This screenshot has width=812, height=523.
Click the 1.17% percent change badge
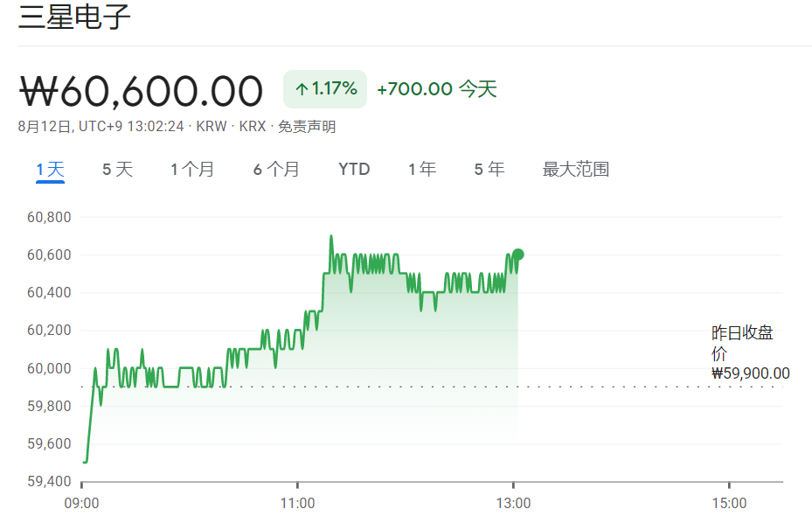325,89
